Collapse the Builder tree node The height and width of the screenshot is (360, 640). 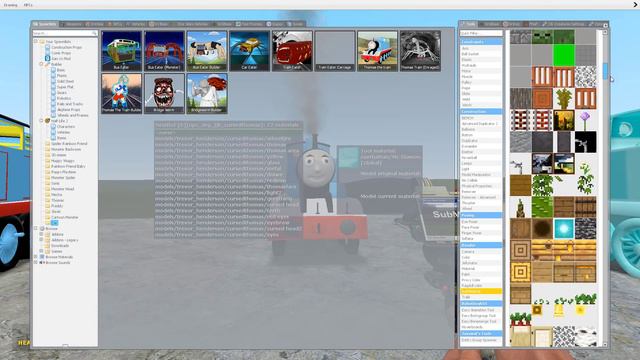point(41,64)
